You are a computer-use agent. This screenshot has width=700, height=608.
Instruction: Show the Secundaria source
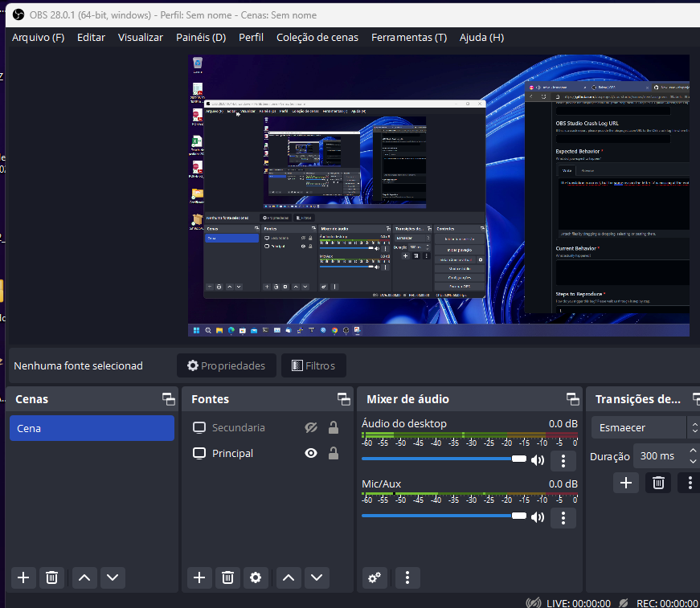click(x=311, y=428)
